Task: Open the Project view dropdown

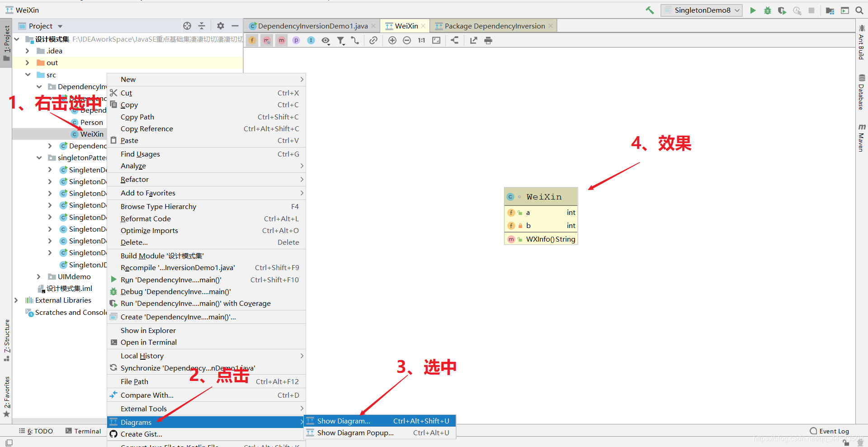Action: coord(61,26)
